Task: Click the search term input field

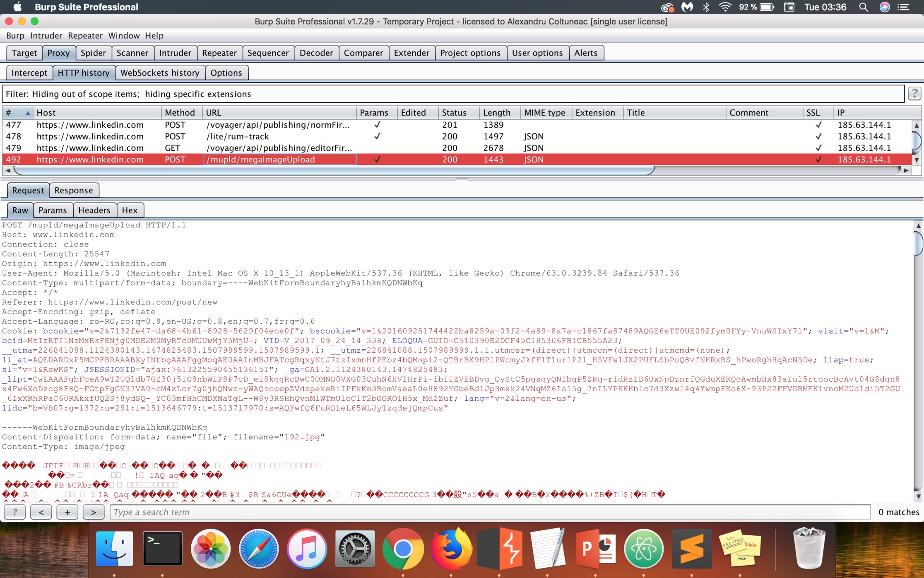Action: click(490, 512)
